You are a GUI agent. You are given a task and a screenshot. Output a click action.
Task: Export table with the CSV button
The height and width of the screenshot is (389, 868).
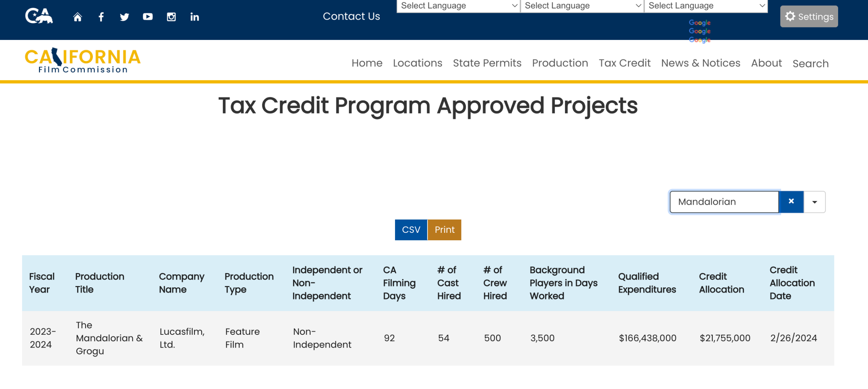coord(411,230)
